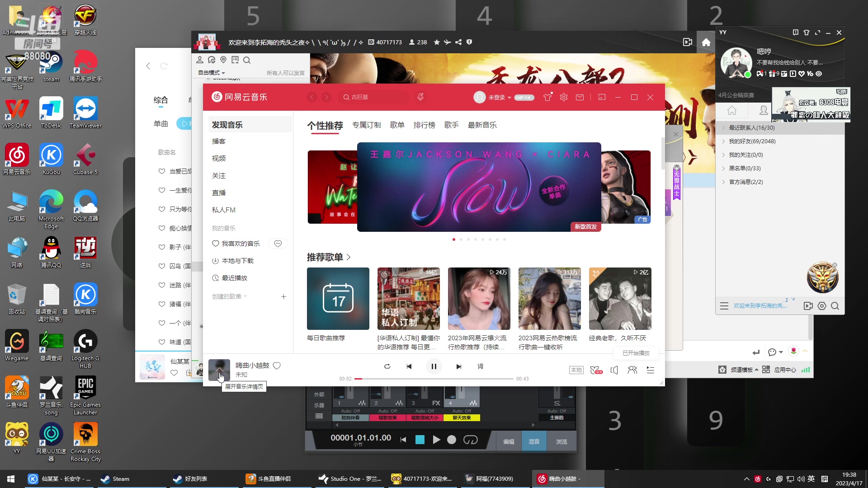The height and width of the screenshot is (488, 868).
Task: Toggle lyrics display with 词 button
Action: 480,366
